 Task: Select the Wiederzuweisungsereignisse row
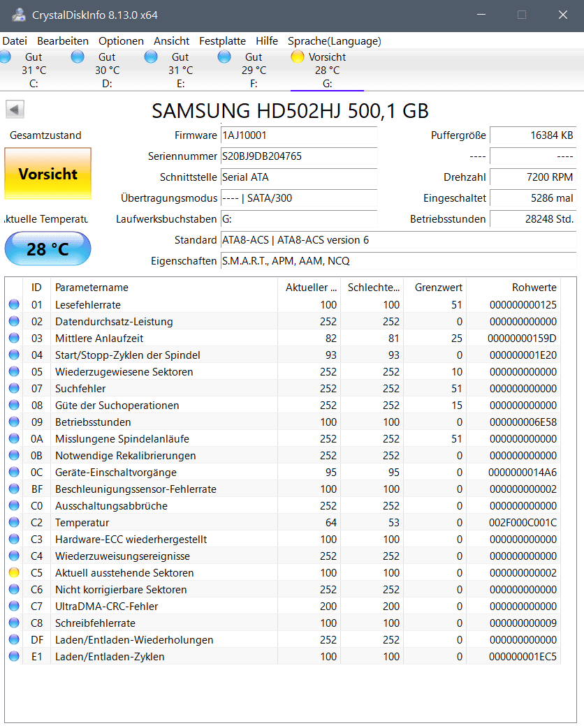coord(282,556)
